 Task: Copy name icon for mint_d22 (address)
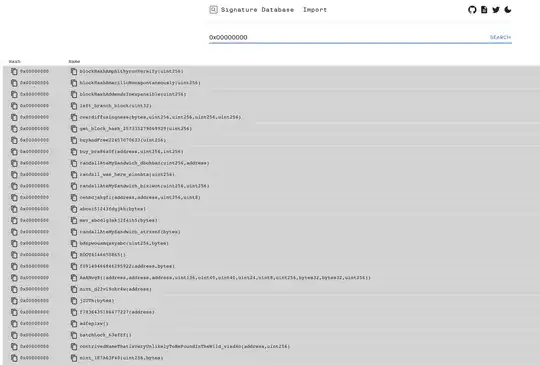click(74, 289)
